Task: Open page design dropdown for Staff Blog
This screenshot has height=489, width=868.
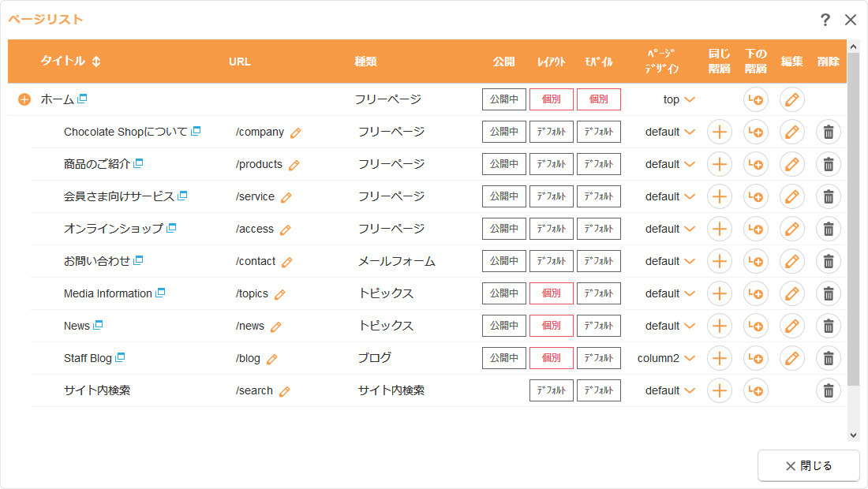Action: 690,358
